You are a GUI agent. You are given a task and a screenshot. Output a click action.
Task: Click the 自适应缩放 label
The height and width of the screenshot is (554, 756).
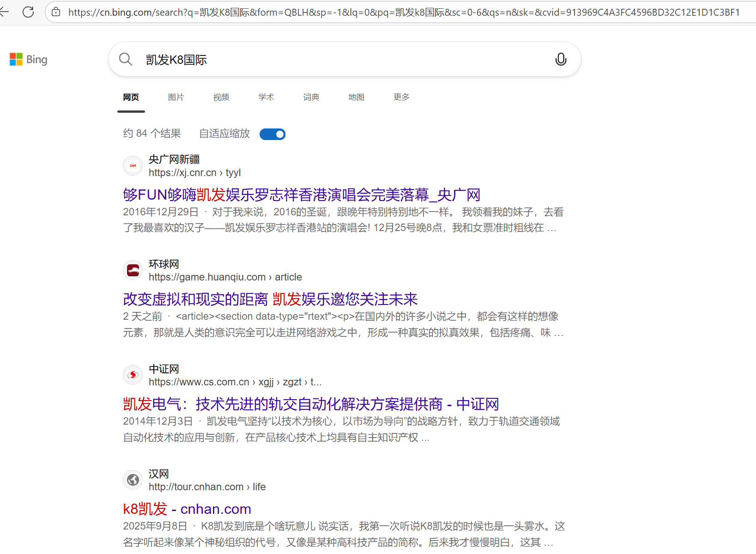click(224, 134)
